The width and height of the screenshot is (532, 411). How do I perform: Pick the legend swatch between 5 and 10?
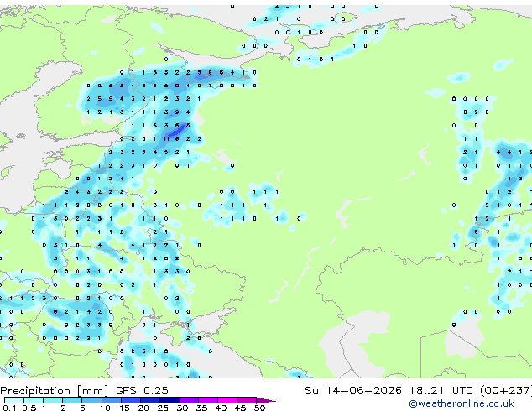tap(92, 400)
